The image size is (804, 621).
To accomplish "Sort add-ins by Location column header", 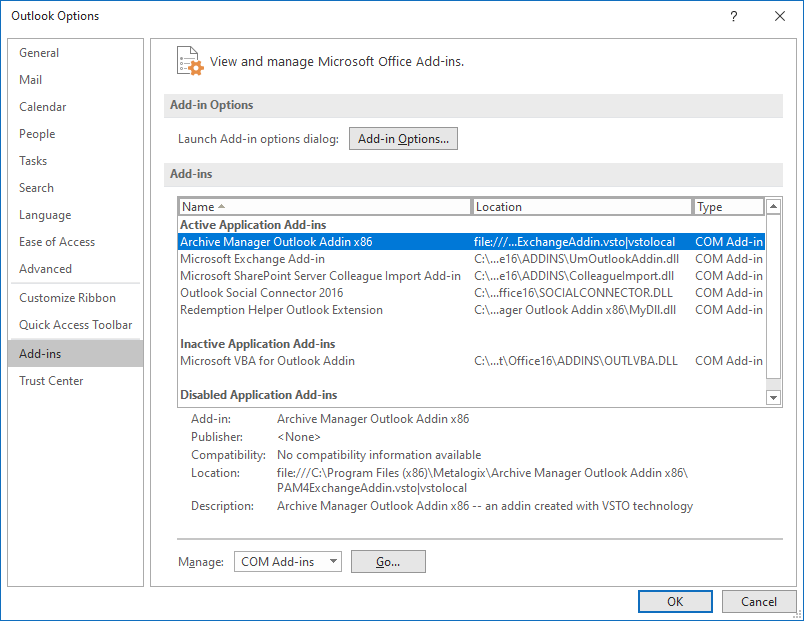I will pos(582,207).
